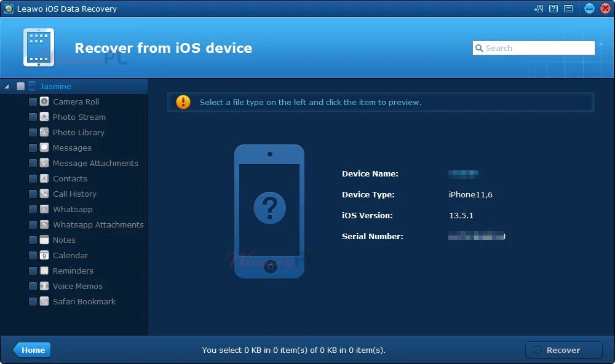Tick the Jasmine device checkbox
This screenshot has height=364, width=615.
[20, 86]
